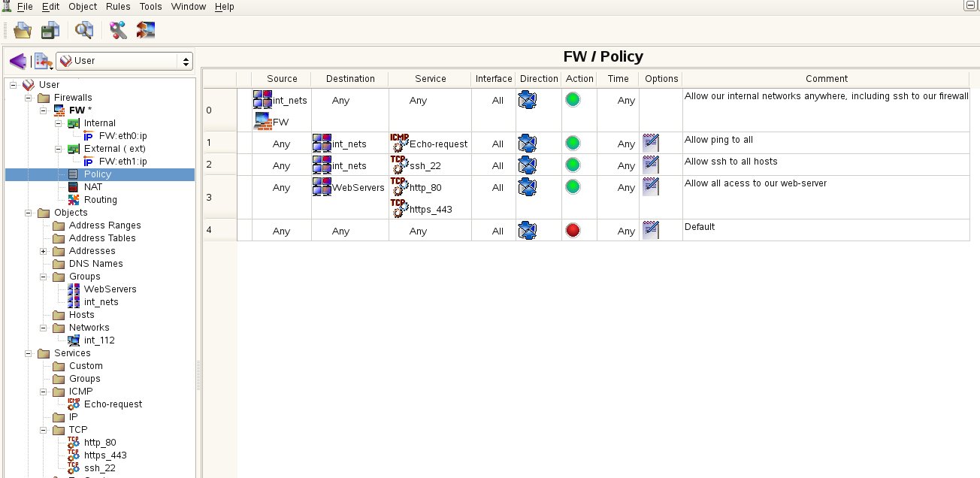Viewport: 980px width, 478px height.
Task: Click rule 3 options notepad icon
Action: click(x=651, y=186)
